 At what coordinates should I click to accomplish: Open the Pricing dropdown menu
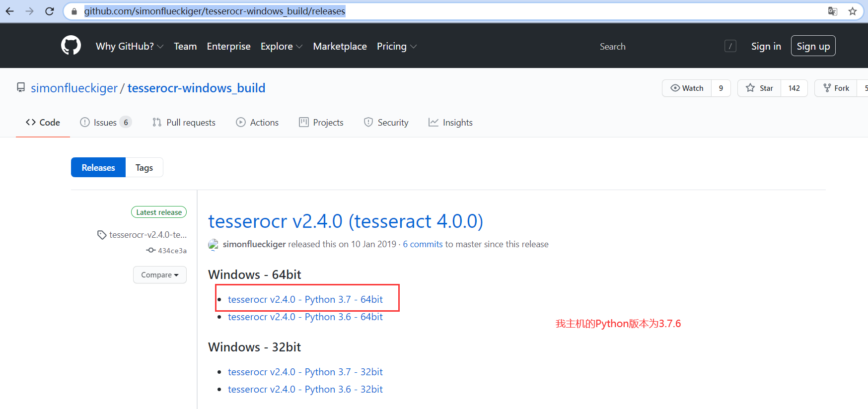[x=397, y=46]
